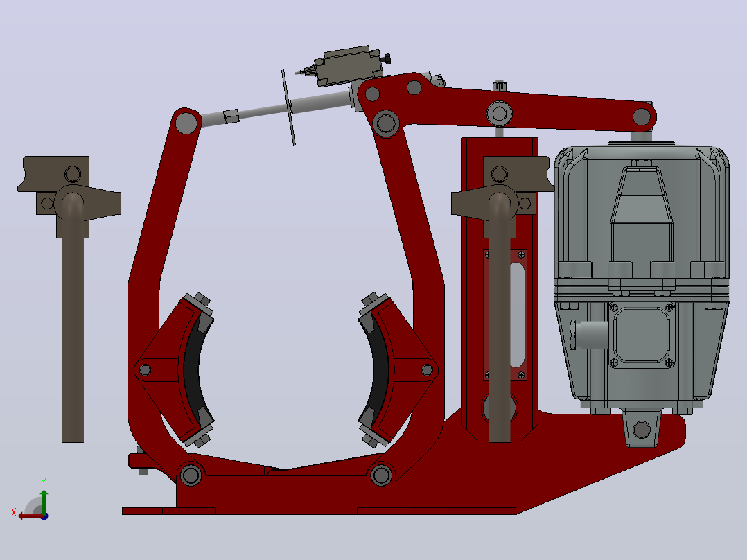This screenshot has height=560, width=747.
Task: Select the thruster bottom mounting lug pin
Action: pyautogui.click(x=642, y=430)
